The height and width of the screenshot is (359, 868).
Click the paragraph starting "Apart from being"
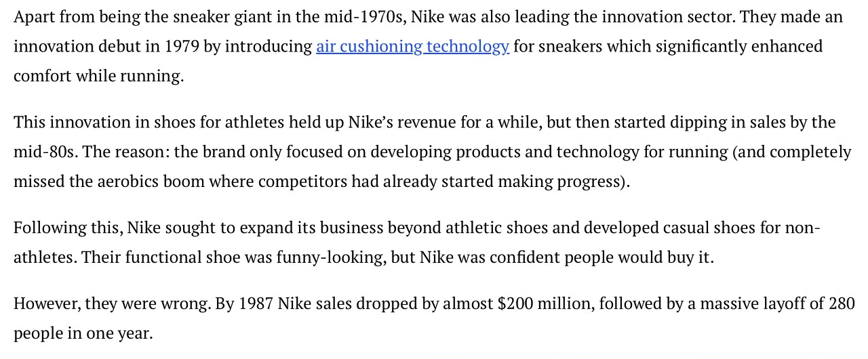pos(271,17)
